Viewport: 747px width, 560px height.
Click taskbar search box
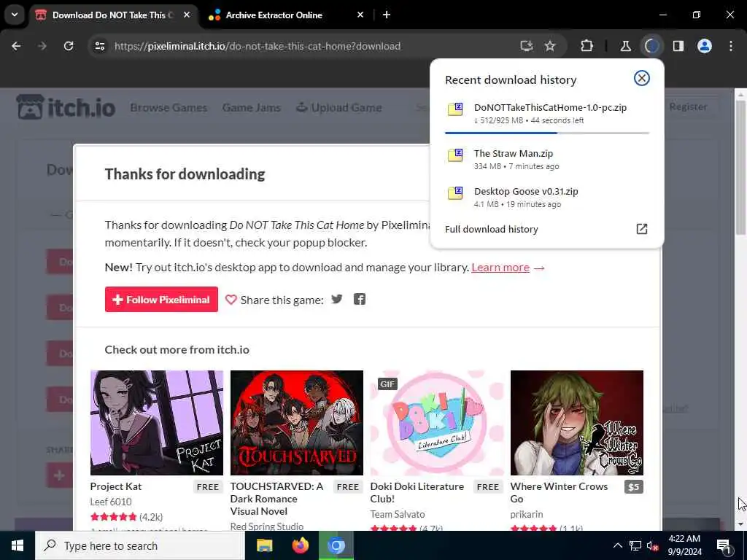tap(140, 545)
